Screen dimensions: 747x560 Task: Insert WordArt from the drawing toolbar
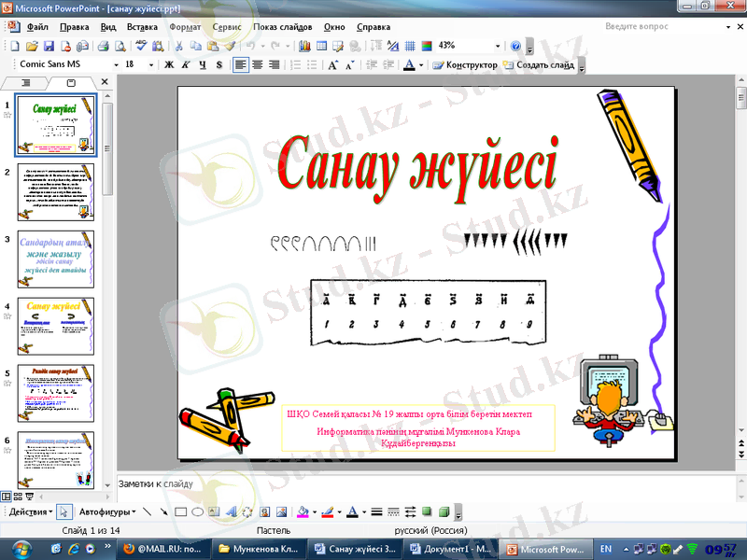click(x=232, y=511)
